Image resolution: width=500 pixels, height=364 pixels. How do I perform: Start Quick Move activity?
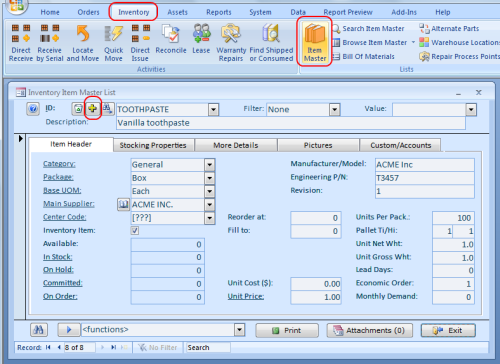coord(114,43)
